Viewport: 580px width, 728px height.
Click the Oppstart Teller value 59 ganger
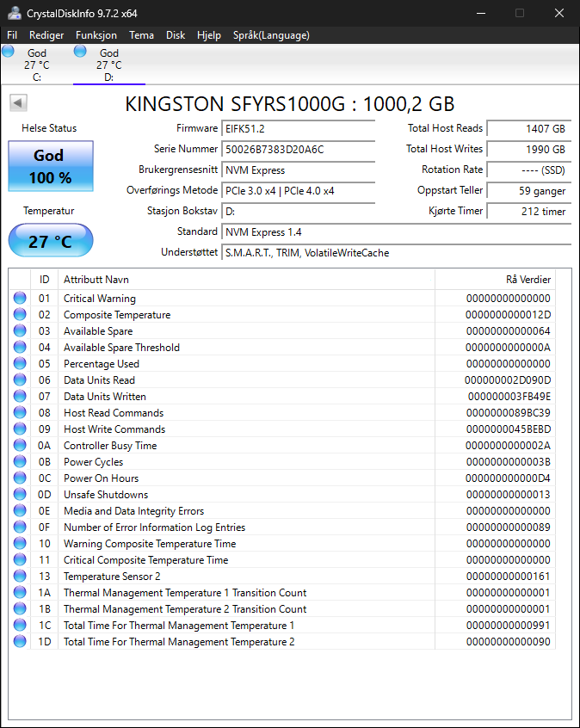click(529, 191)
